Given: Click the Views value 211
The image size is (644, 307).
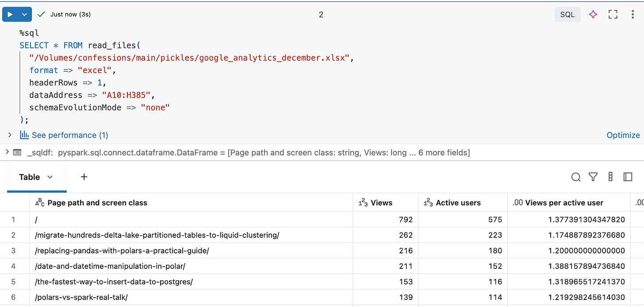Looking at the screenshot, I should (x=406, y=266).
